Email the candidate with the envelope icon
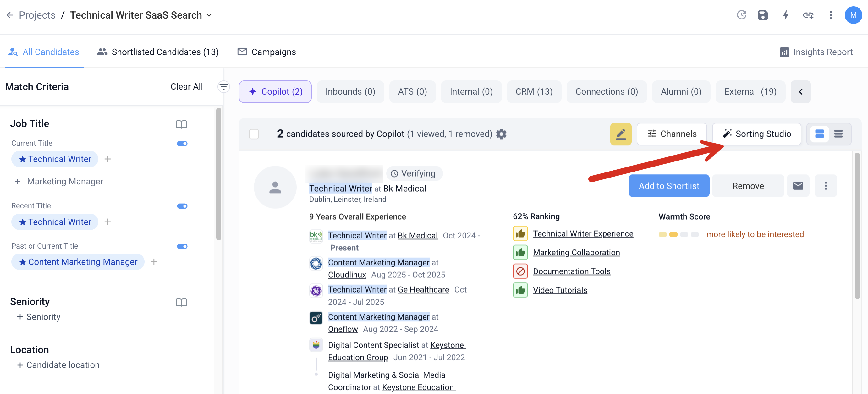The width and height of the screenshot is (868, 394). pos(798,186)
